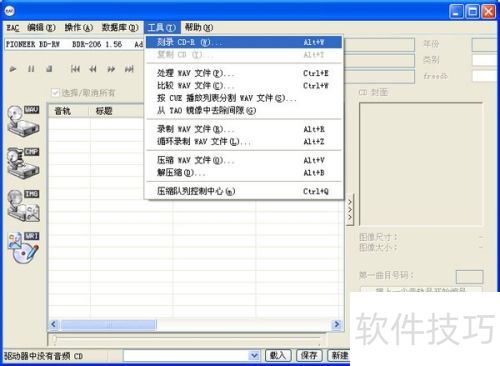This screenshot has height=366, width=500.
Task: Click the fast forward button
Action: coord(111,69)
